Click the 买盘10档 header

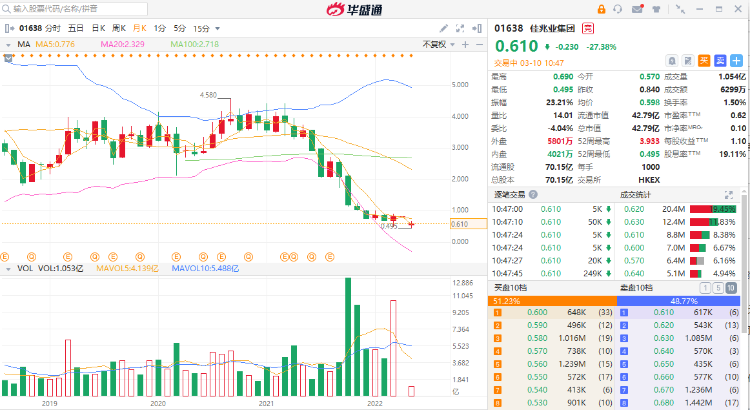[510, 288]
